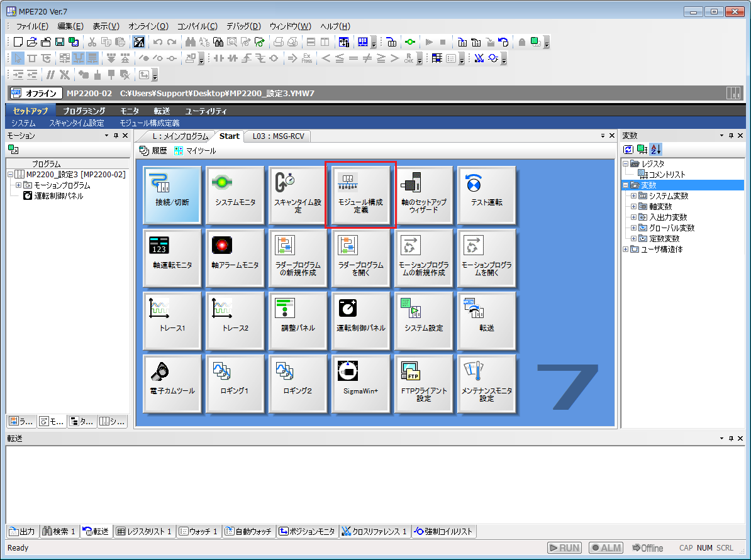Expand the ユーザ構造体 tree node

(625, 250)
